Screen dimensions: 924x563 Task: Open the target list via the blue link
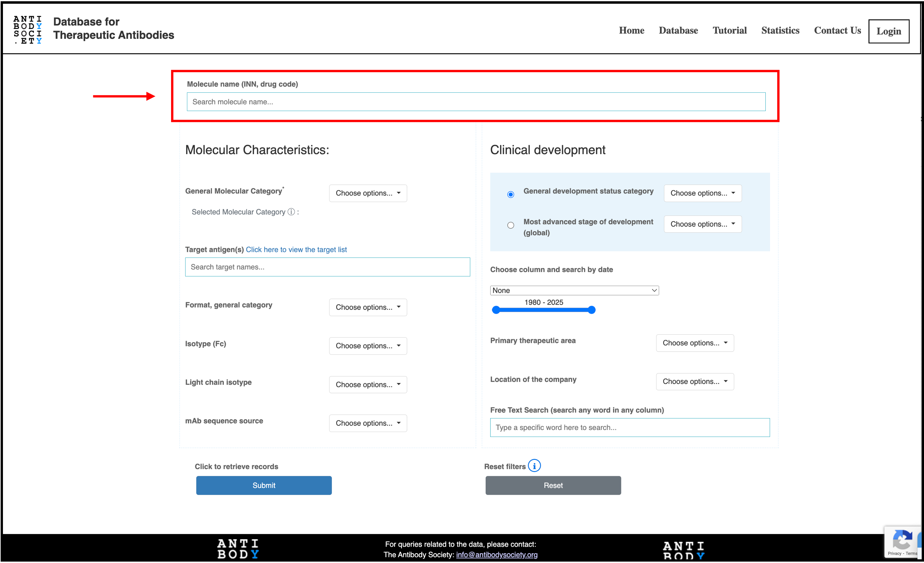296,249
